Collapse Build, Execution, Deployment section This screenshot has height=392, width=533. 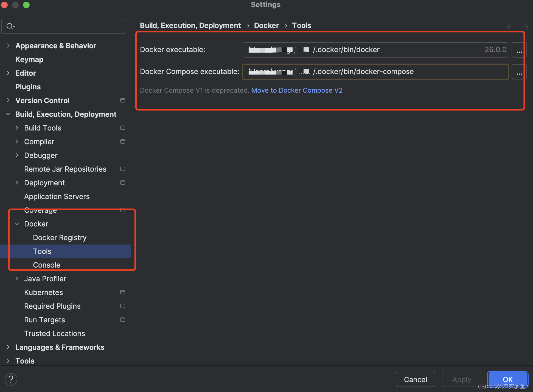[x=8, y=114]
